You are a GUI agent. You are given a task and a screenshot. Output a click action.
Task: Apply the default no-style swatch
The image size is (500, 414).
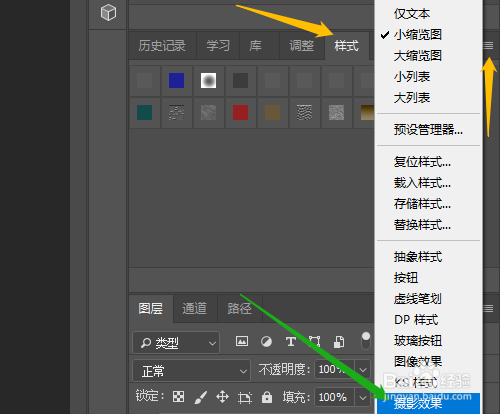pos(145,80)
